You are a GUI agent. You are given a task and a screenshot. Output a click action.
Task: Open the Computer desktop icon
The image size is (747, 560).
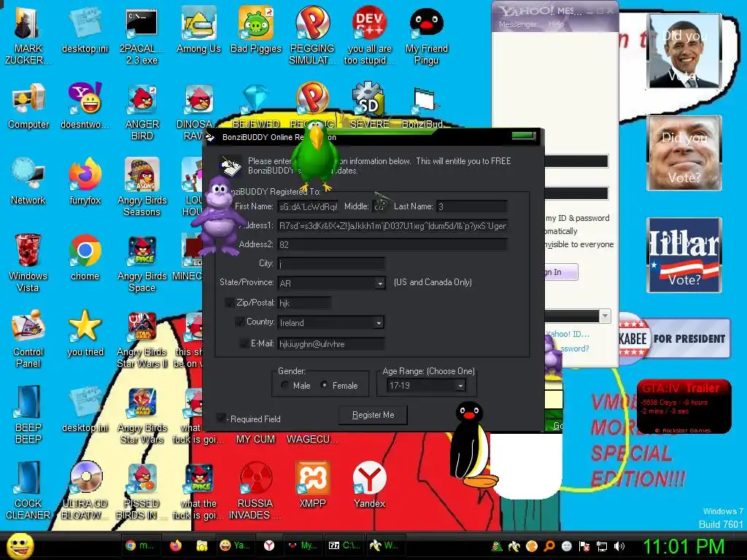pyautogui.click(x=28, y=106)
